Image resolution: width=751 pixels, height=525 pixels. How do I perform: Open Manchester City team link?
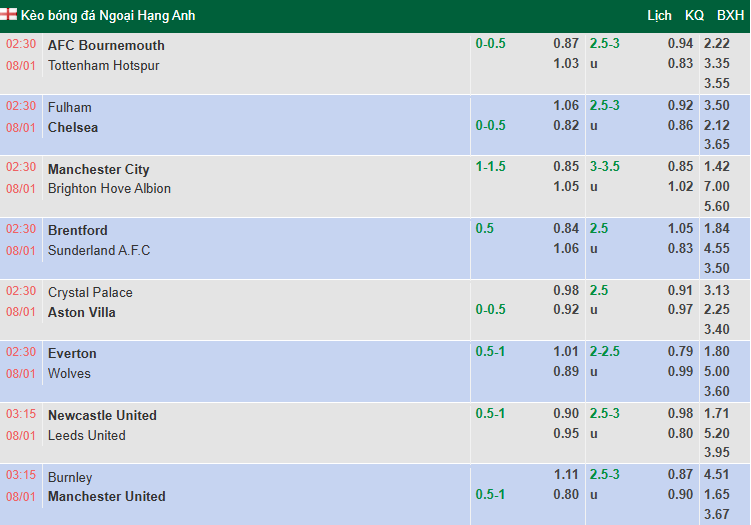98,169
